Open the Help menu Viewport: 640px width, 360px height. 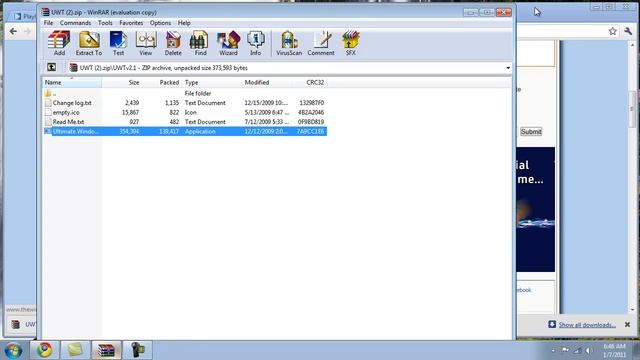pyautogui.click(x=184, y=23)
